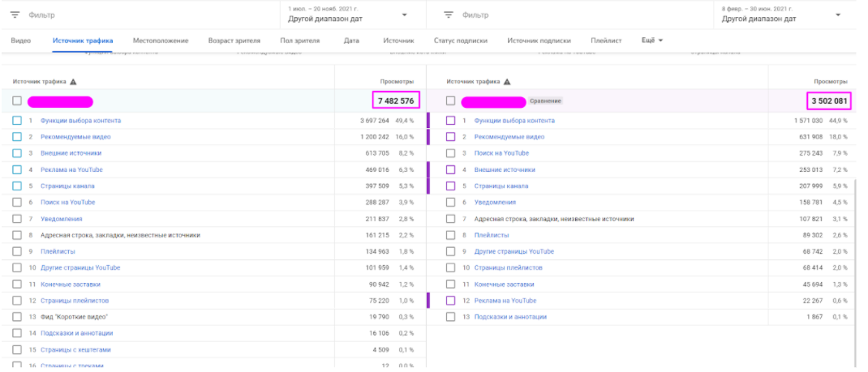The height and width of the screenshot is (372, 868).
Task: Open Плейлисты link with 89 302 views
Action: click(492, 236)
